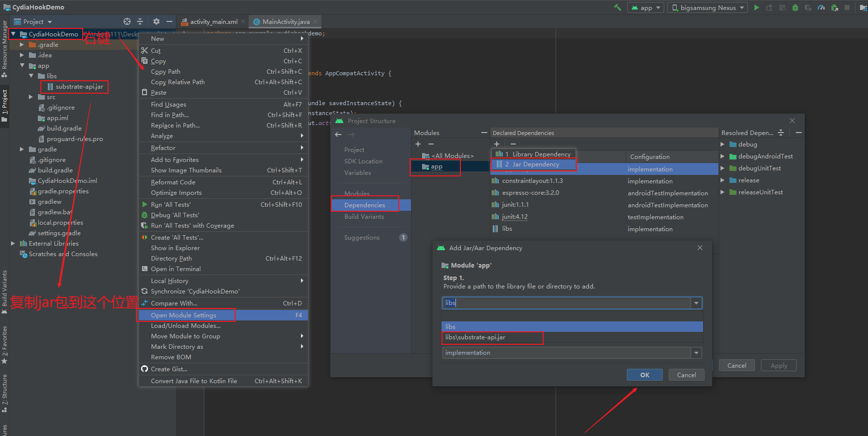Hide the Project tool window

tap(169, 21)
